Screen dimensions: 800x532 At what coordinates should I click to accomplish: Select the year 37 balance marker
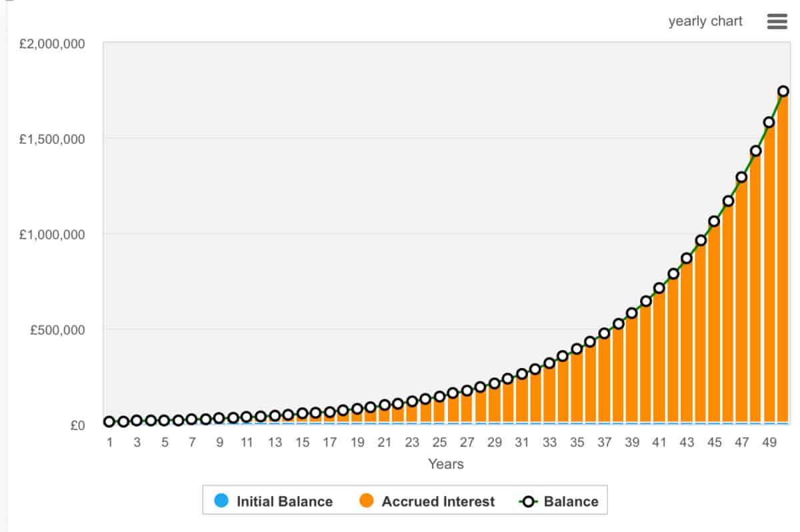(x=604, y=333)
